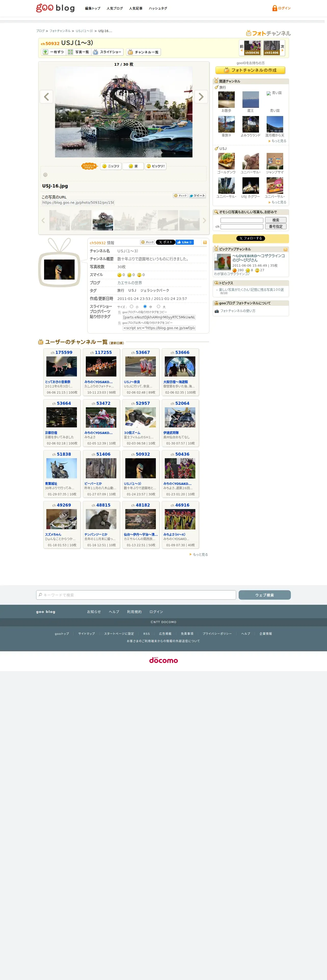Open the ゴールデンウ related channel thumbnail
Image resolution: width=327 pixels, height=980 pixels.
pyautogui.click(x=226, y=161)
